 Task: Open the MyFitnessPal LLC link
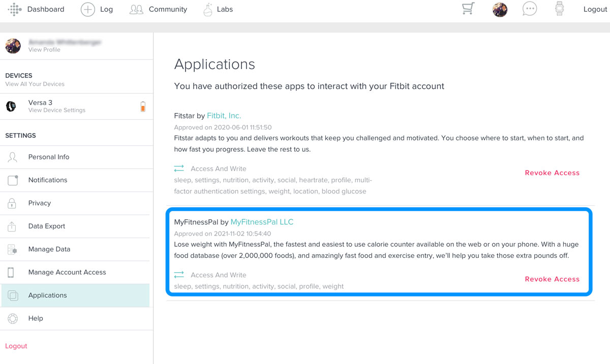click(262, 222)
